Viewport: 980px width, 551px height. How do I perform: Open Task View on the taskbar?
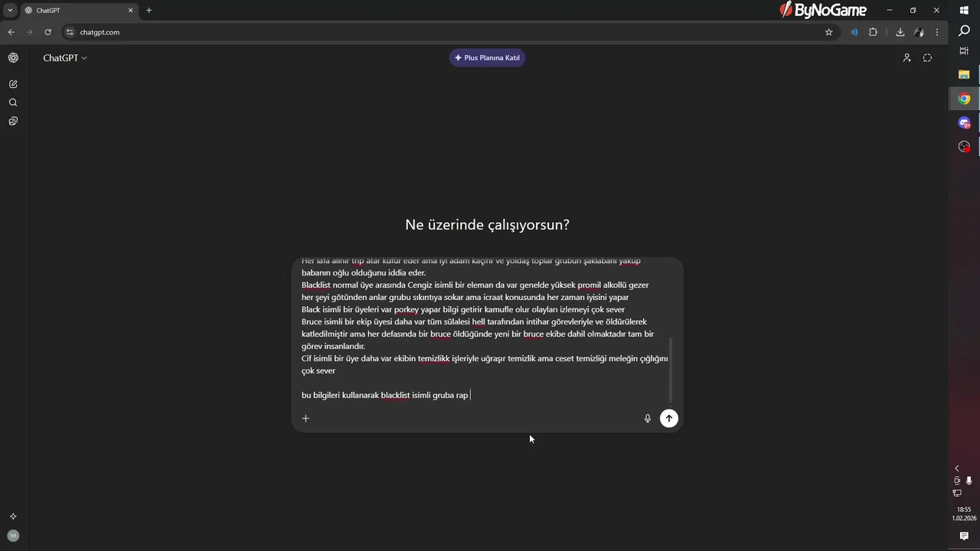tap(964, 51)
